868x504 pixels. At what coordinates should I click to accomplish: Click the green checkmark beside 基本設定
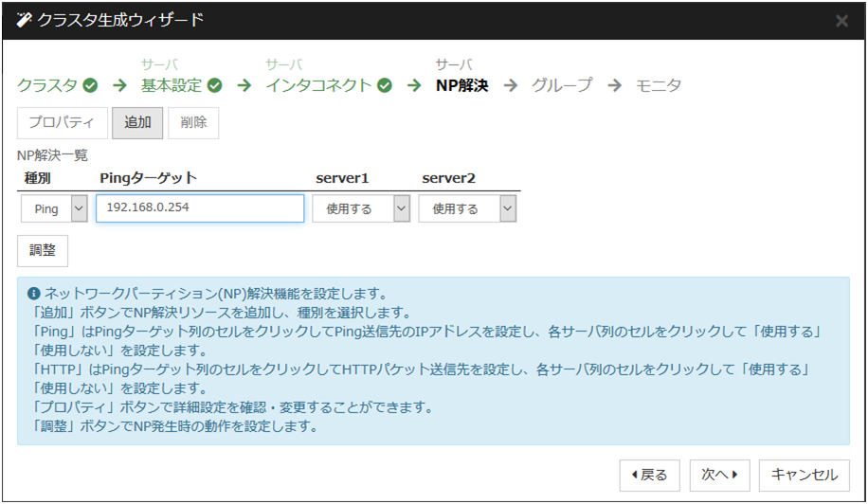pyautogui.click(x=215, y=85)
